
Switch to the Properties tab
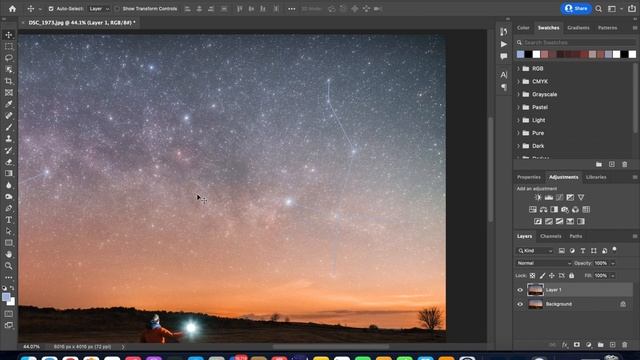(529, 177)
